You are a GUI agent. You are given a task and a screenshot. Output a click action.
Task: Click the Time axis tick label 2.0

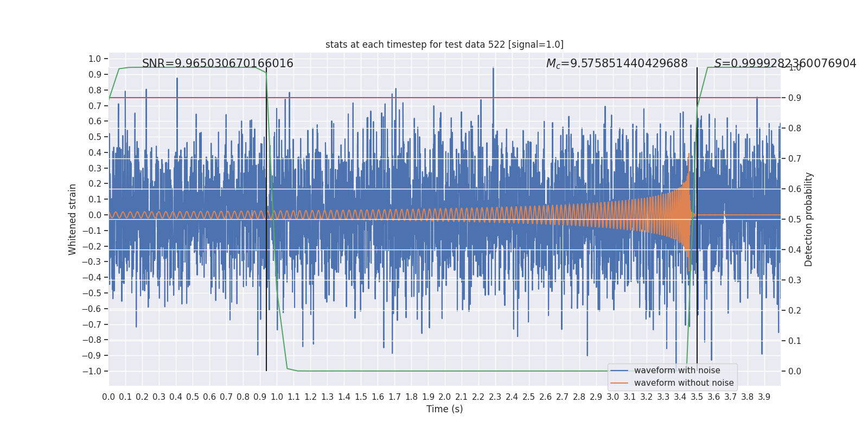445,397
